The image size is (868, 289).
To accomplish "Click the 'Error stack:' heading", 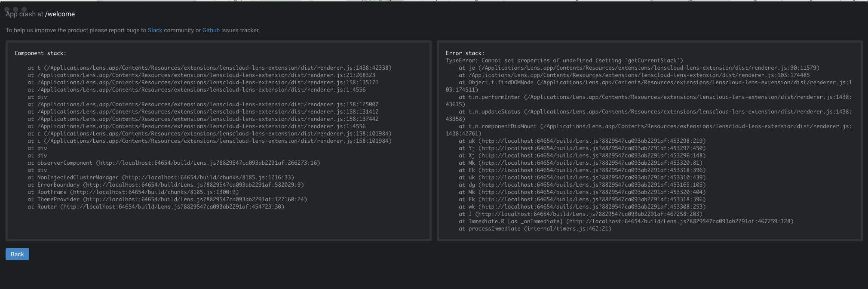I will [465, 53].
